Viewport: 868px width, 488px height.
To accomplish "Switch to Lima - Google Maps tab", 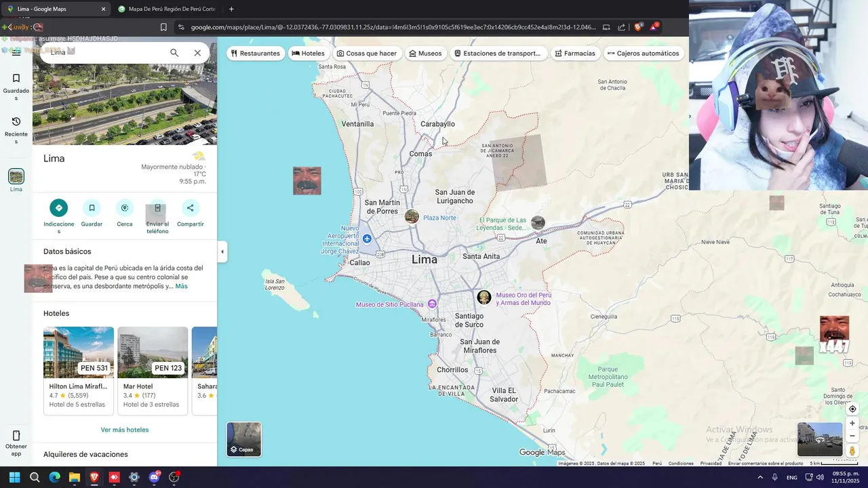I will pos(56,9).
